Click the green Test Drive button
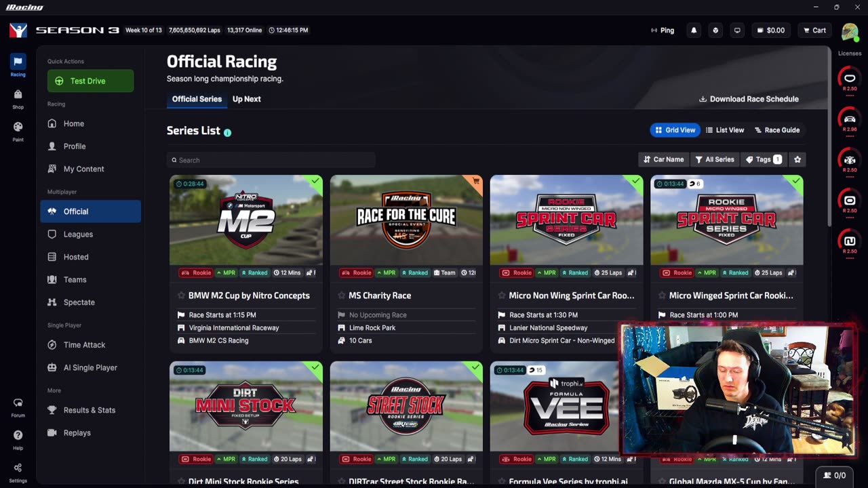 click(90, 81)
